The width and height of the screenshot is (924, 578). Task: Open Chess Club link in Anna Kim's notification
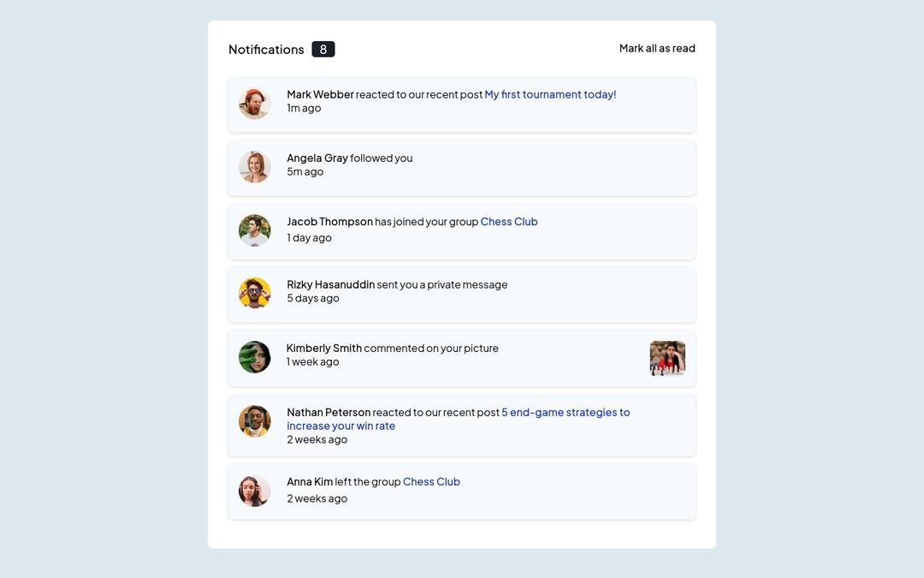pos(431,482)
